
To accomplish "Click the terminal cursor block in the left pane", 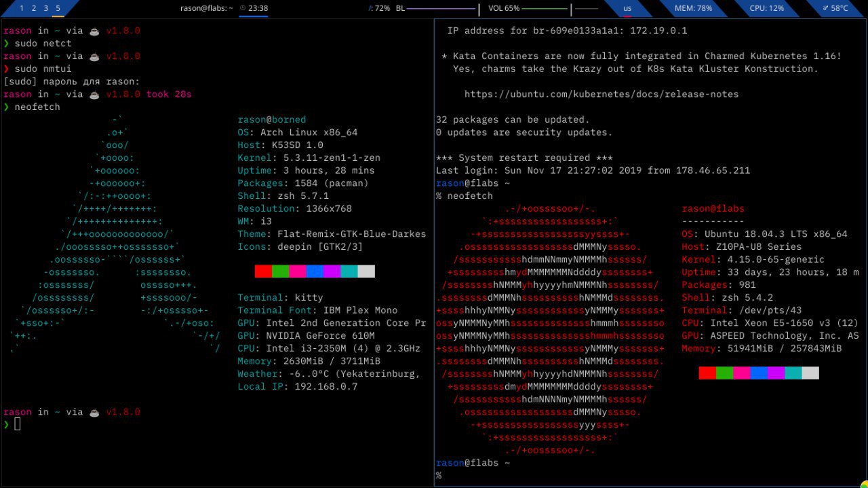I will point(18,424).
